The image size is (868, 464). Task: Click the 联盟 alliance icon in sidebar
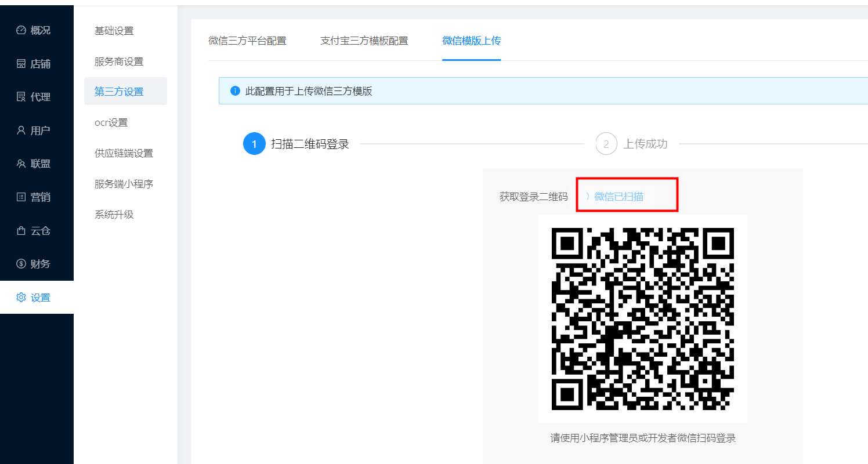click(x=21, y=164)
